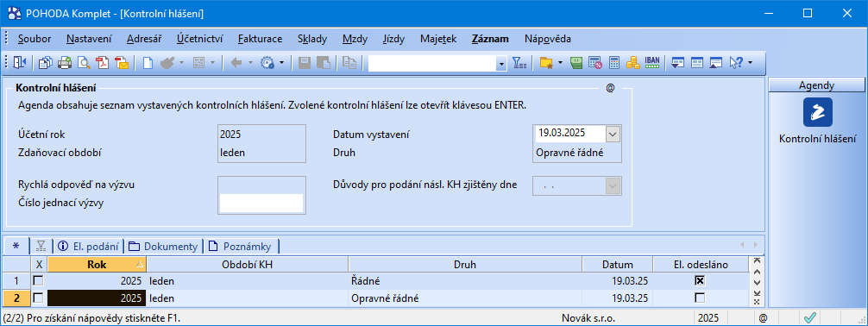Click the toolbar search text box
Viewport: 868px width, 326px height.
pyautogui.click(x=433, y=64)
